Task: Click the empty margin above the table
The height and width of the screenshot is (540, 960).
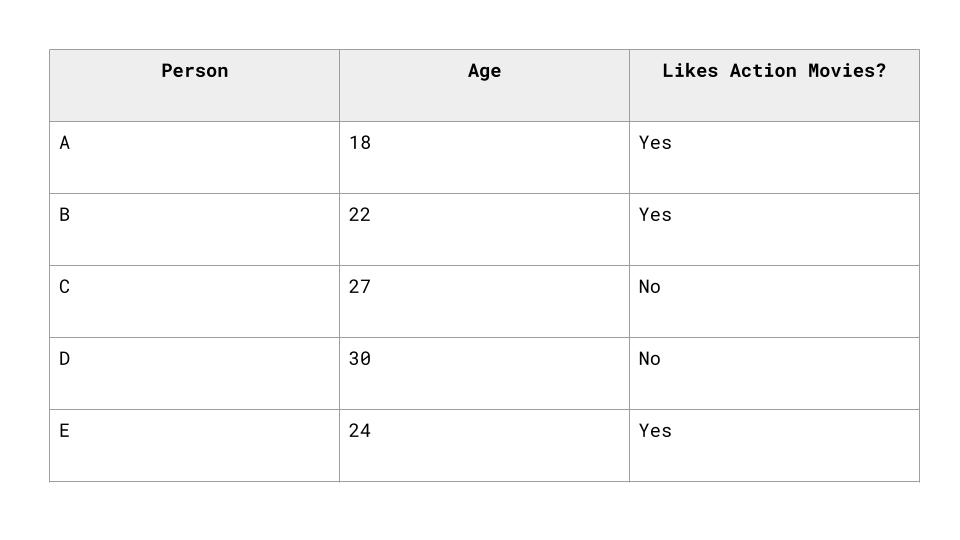Action: [x=480, y=24]
